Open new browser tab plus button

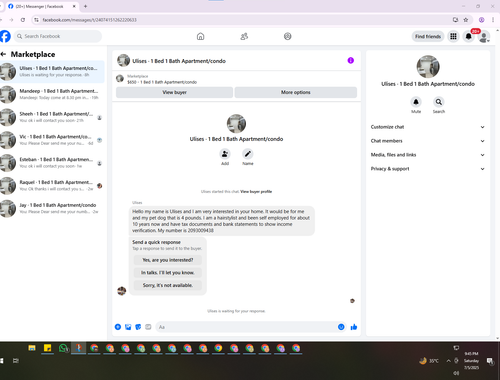coord(85,6)
